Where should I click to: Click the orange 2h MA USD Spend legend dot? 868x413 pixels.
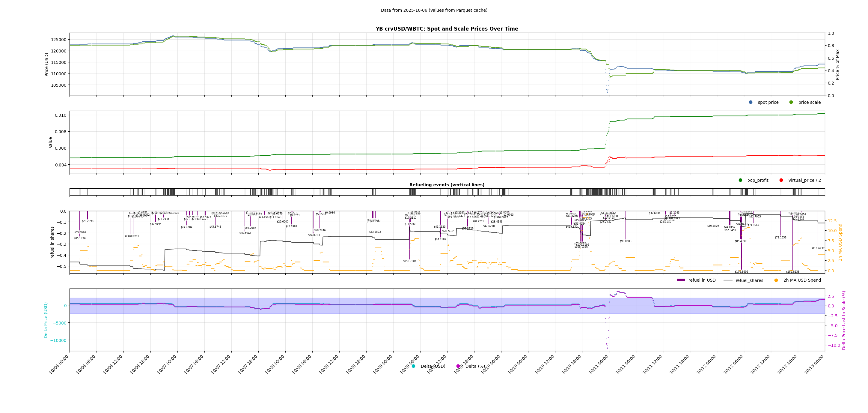(x=776, y=280)
